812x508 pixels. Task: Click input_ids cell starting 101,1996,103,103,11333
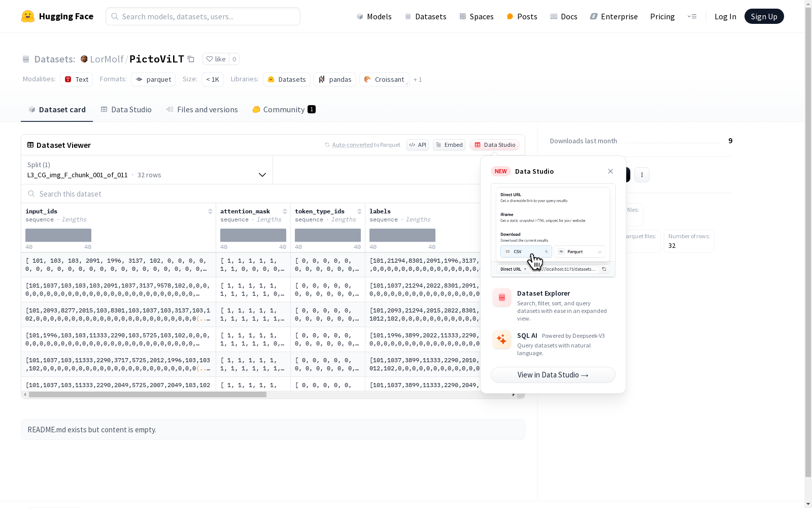click(118, 339)
